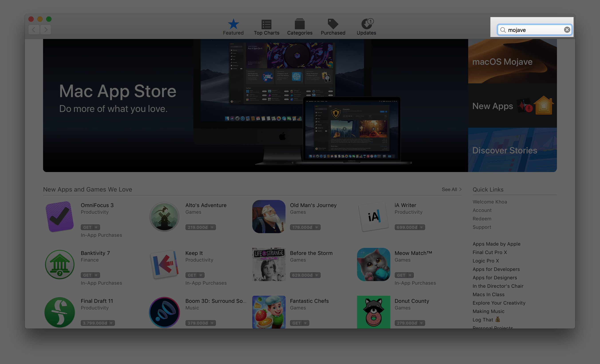Open Welcome Khoa quick link
The width and height of the screenshot is (600, 364).
coord(490,202)
